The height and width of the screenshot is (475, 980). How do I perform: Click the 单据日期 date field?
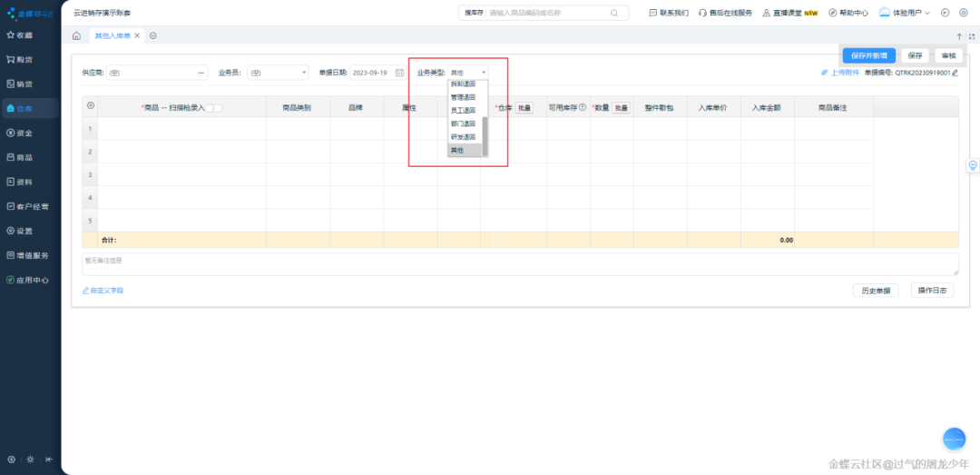click(x=377, y=73)
